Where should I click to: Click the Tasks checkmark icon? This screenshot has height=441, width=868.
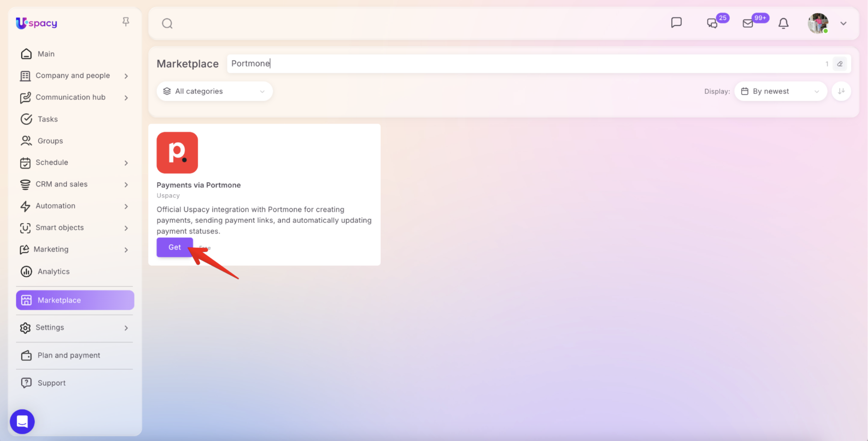(26, 119)
